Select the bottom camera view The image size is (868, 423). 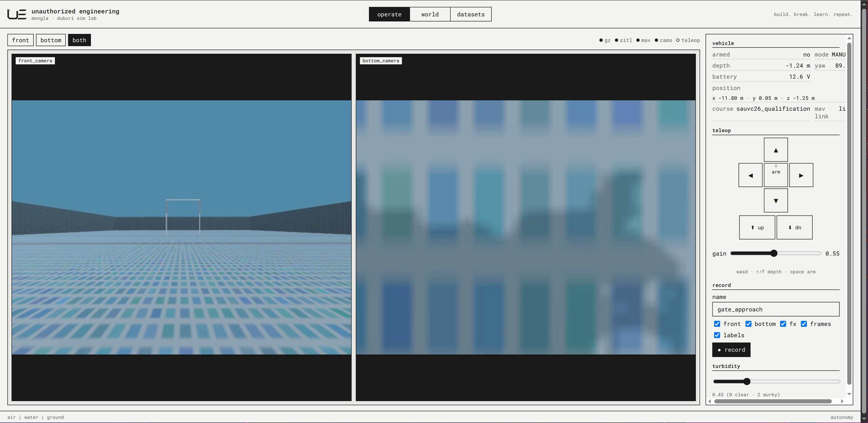pos(51,40)
